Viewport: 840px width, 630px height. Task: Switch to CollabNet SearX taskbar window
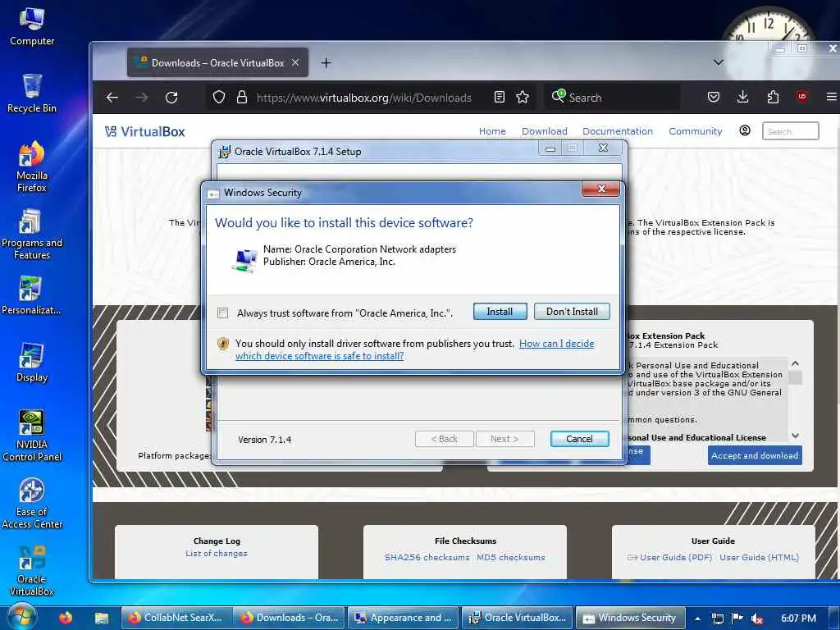pos(178,618)
